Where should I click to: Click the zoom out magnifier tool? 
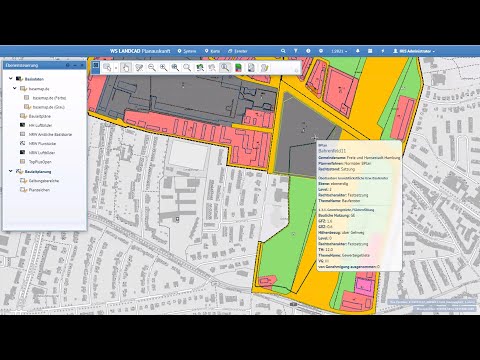[x=152, y=68]
